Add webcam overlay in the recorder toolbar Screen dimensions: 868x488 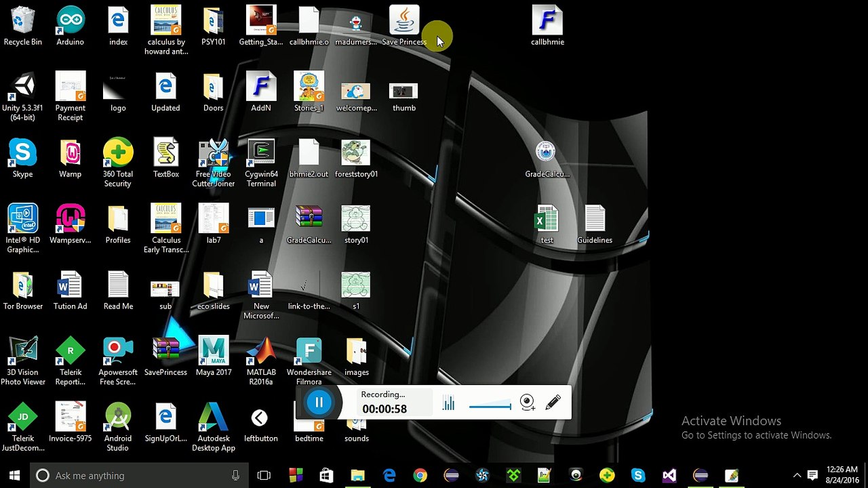coord(528,403)
